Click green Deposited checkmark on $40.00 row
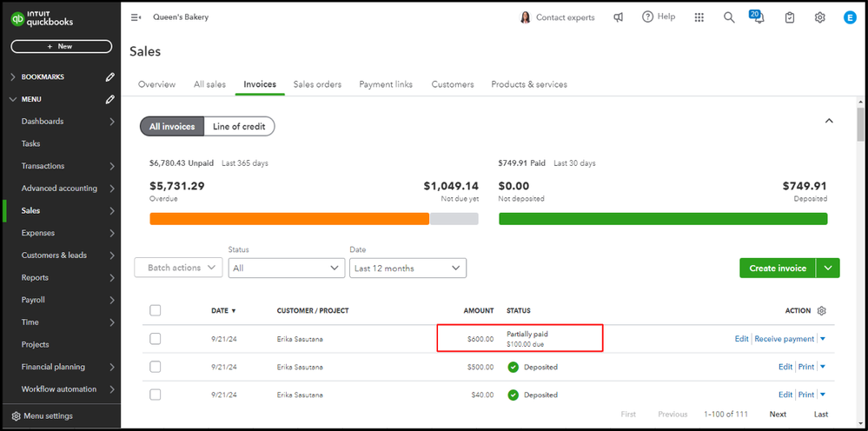Screen dimensions: 868x431 (514, 395)
